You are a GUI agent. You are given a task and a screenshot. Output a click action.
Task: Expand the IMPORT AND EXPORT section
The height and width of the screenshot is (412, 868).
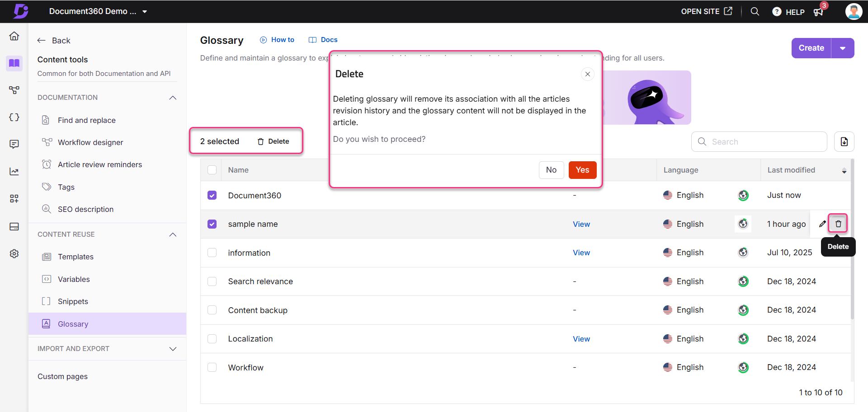coord(173,349)
